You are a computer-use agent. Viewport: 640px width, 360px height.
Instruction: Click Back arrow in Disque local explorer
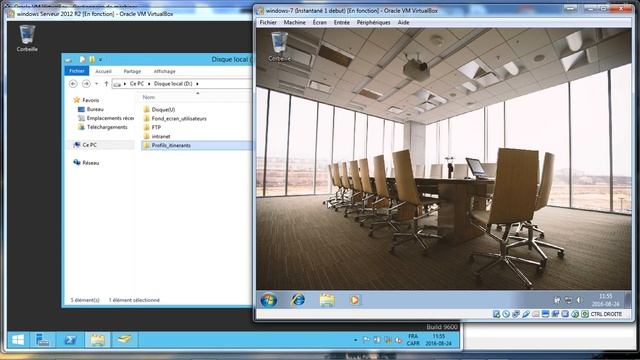pos(73,84)
